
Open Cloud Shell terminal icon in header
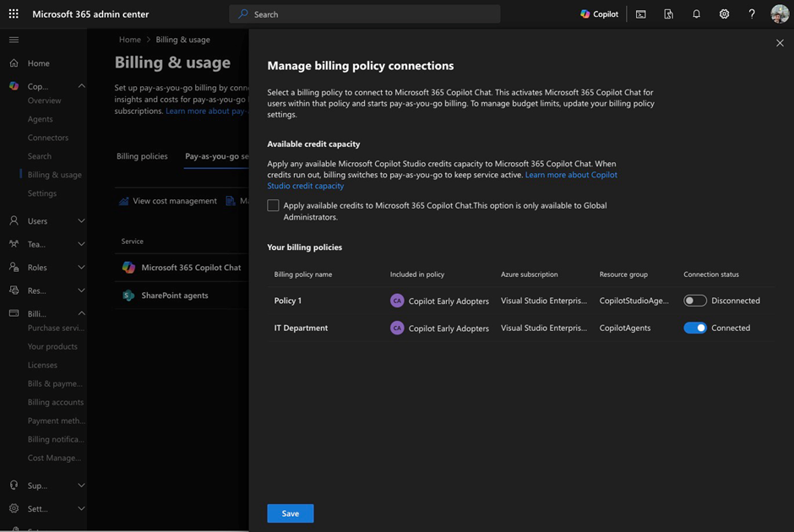641,14
